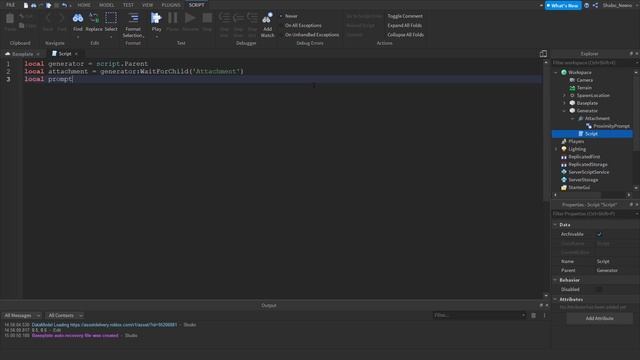The width and height of the screenshot is (640, 360).
Task: Select On Unhandled Exceptions option
Action: (x=312, y=35)
